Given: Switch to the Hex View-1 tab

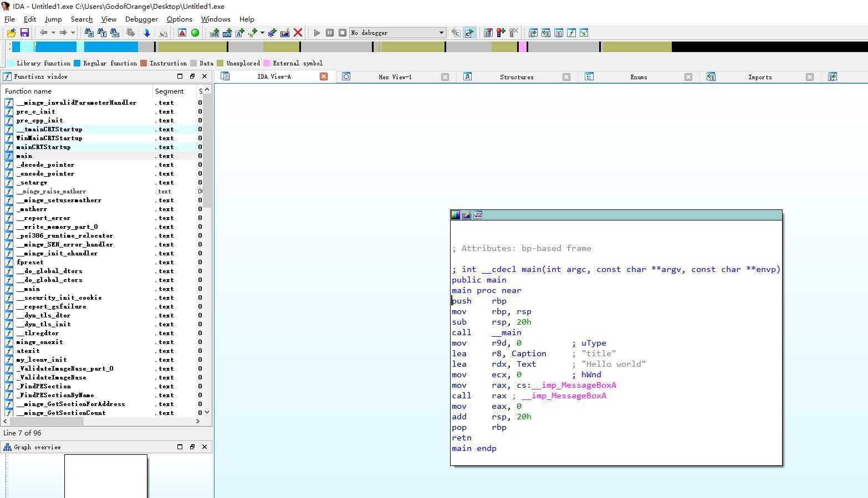Looking at the screenshot, I should (x=395, y=77).
